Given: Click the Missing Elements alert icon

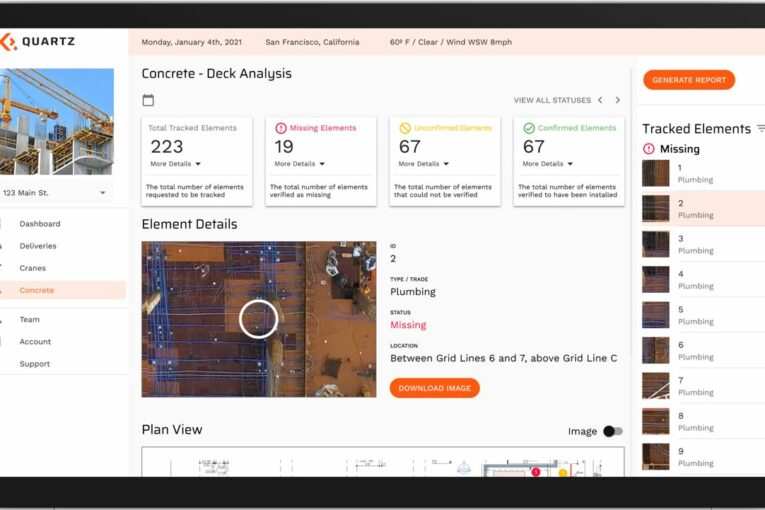Looking at the screenshot, I should pyautogui.click(x=281, y=128).
